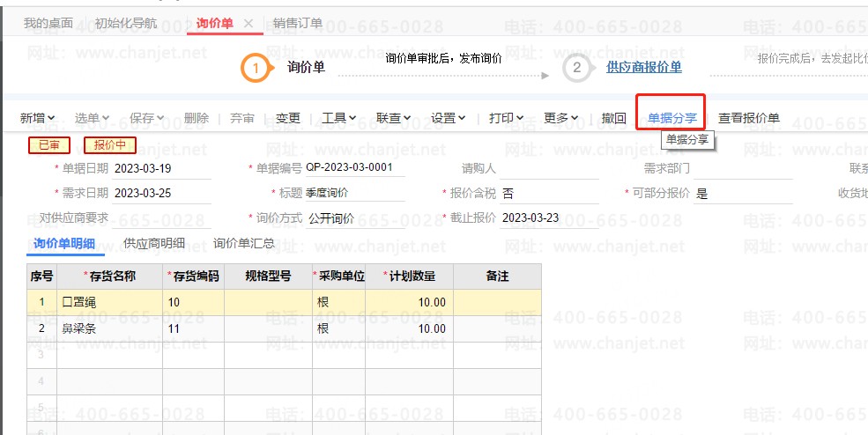Click the 截止报价 field 2023-03-23
Screen dimensions: 868x435
tap(549, 218)
